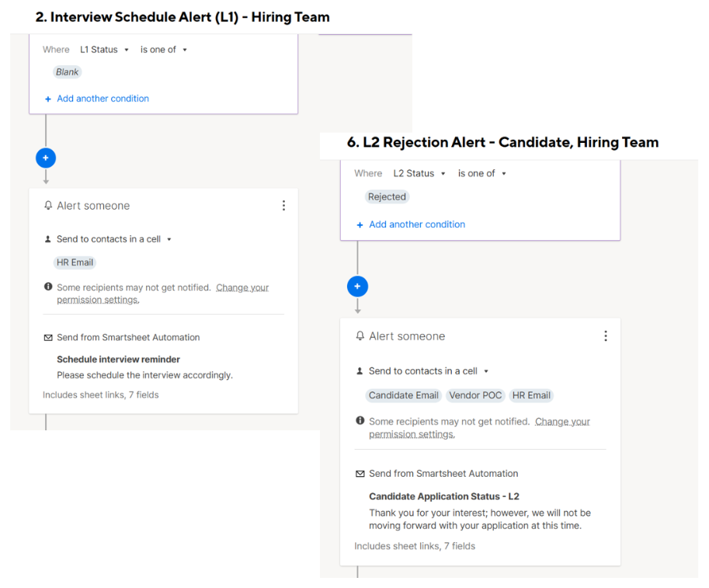Click the bell icon in the left Alert someone card
709x588 pixels.
click(48, 206)
